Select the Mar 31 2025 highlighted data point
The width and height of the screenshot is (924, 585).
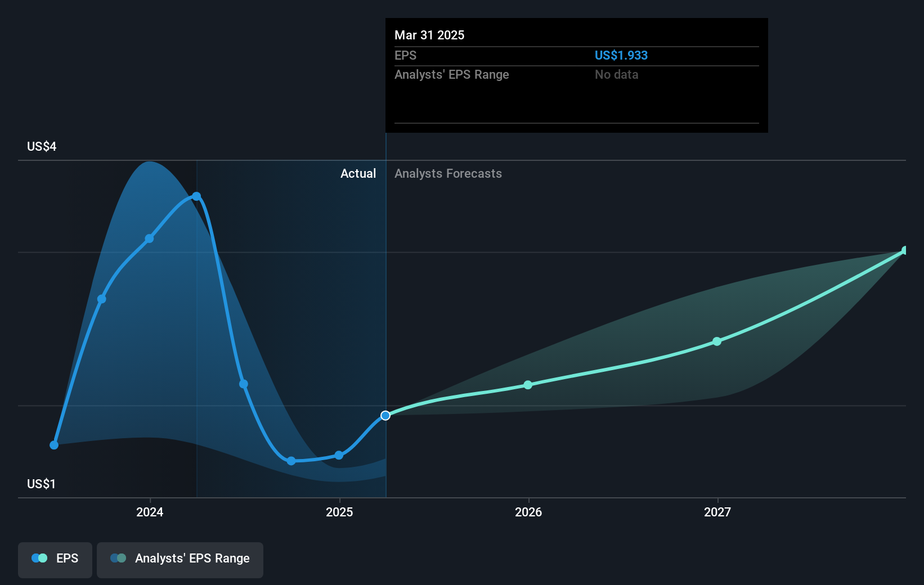point(385,416)
